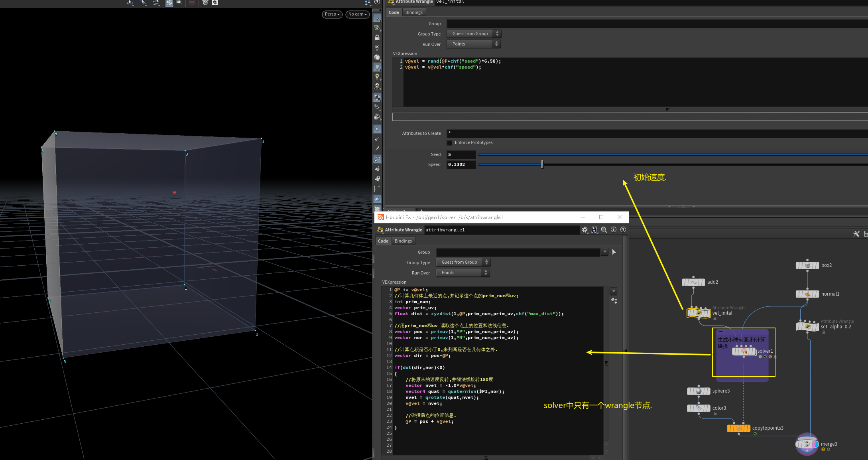Toggle the display point numbers icon
Screen dimensions: 868x460
pos(377,159)
